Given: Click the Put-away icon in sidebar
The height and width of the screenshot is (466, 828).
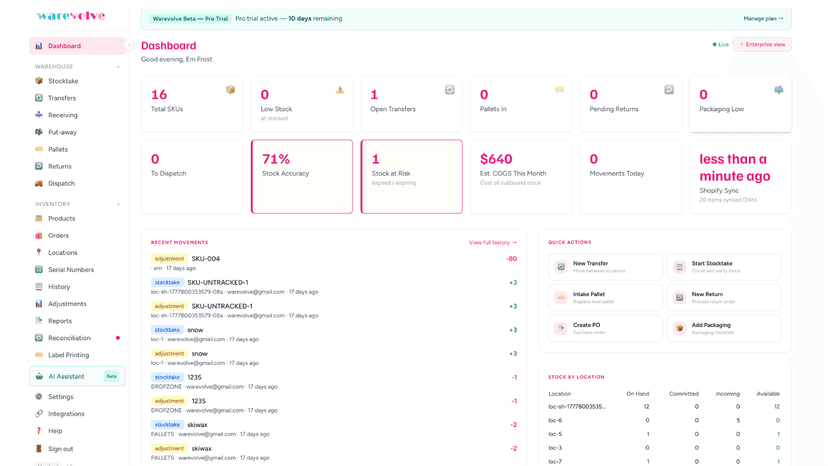Looking at the screenshot, I should coord(39,132).
